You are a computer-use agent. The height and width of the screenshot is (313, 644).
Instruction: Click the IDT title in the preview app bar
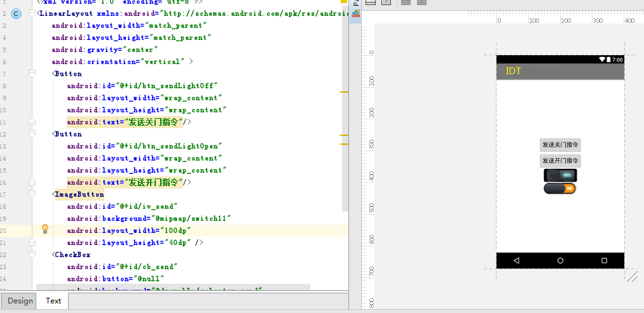(x=513, y=71)
